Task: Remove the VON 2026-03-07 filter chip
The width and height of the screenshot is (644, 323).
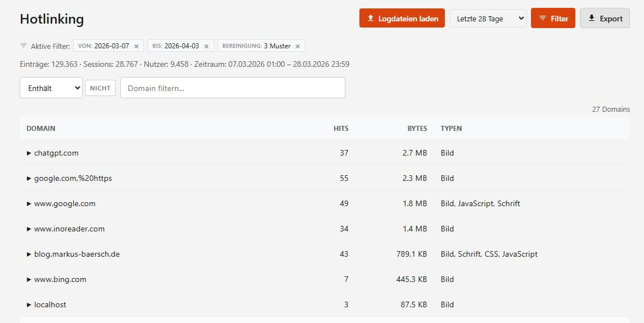Action: 136,46
